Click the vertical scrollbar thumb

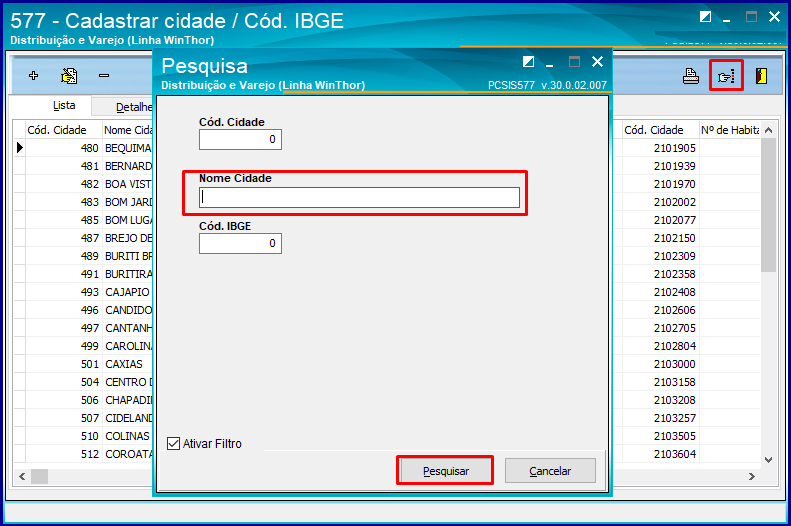pyautogui.click(x=768, y=205)
